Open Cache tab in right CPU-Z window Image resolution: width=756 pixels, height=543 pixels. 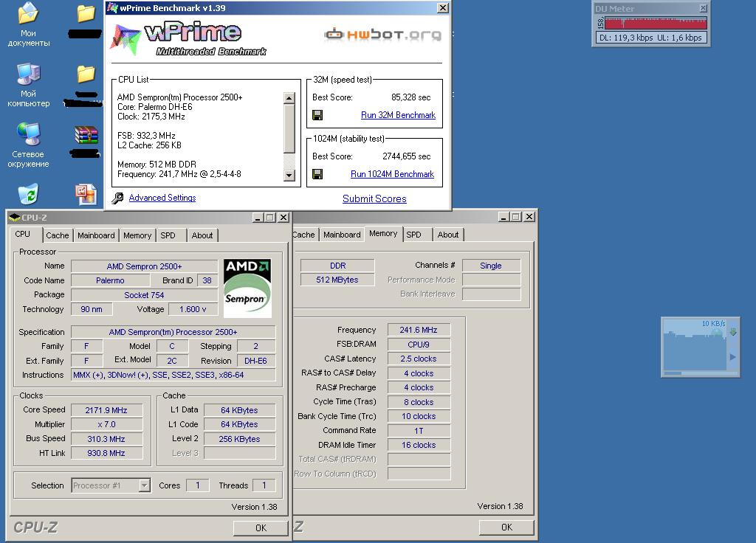point(305,235)
